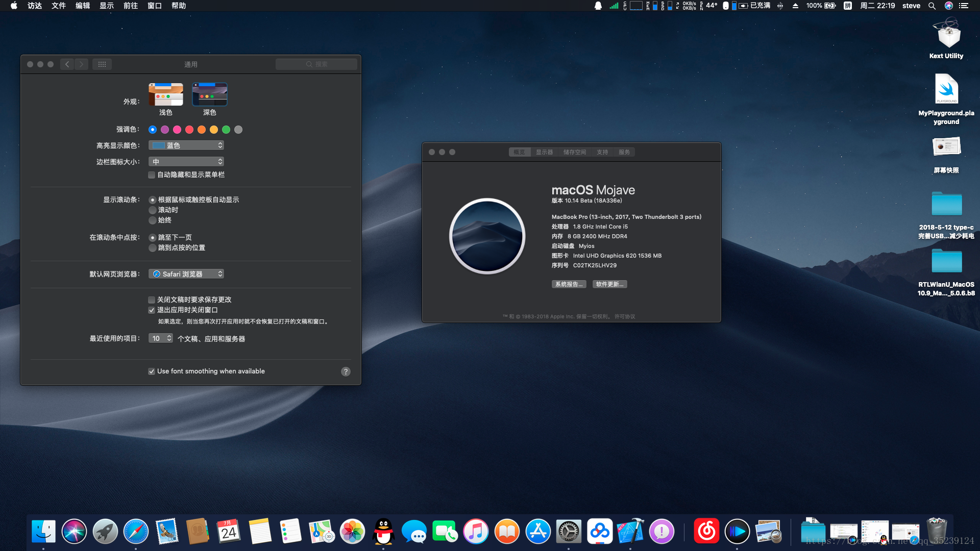The height and width of the screenshot is (551, 980).
Task: Open 编辑 menu in menu bar
Action: [x=83, y=6]
